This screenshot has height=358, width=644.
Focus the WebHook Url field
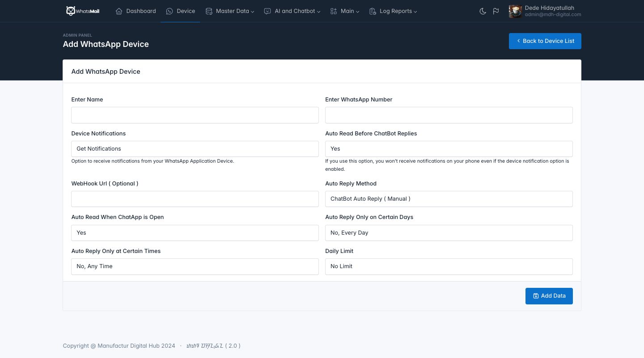[195, 199]
